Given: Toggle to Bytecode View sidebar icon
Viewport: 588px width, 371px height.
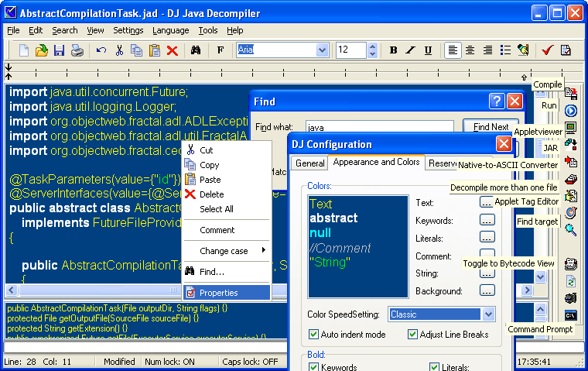Looking at the screenshot, I should click(571, 264).
